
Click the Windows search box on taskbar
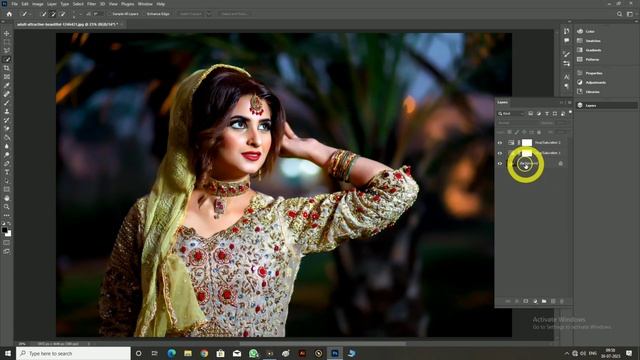(73, 353)
